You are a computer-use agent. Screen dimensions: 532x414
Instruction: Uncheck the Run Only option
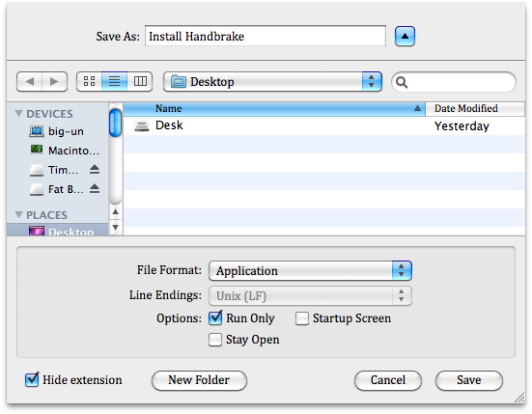tap(215, 318)
